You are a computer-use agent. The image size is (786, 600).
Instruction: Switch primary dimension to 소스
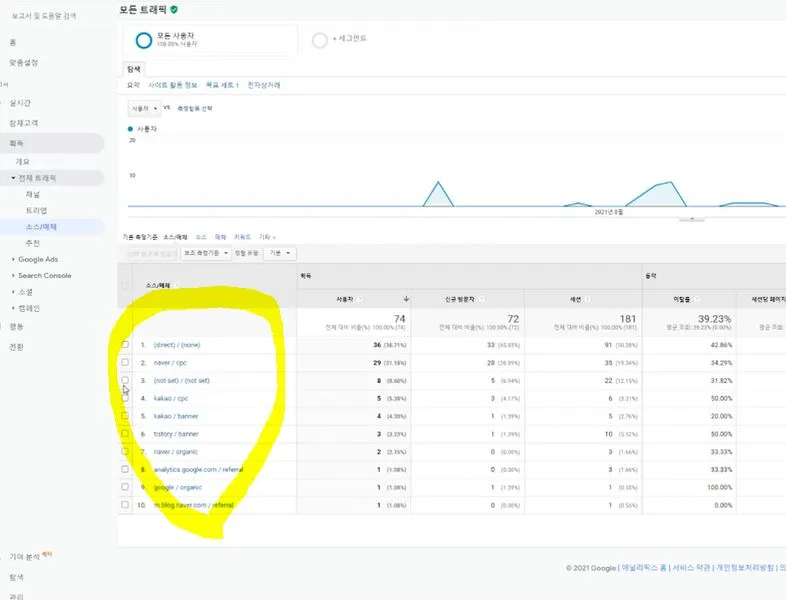coord(201,237)
